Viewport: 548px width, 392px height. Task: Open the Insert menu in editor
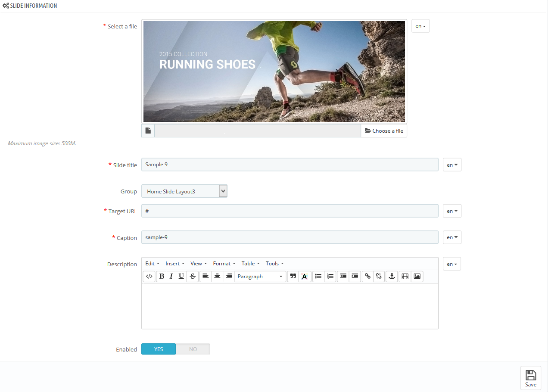point(175,264)
